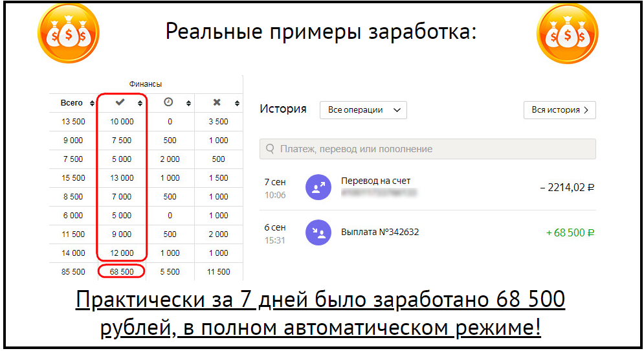Click sort arrows beside the X icon
Screen dimensions: 644x351
pos(237,103)
